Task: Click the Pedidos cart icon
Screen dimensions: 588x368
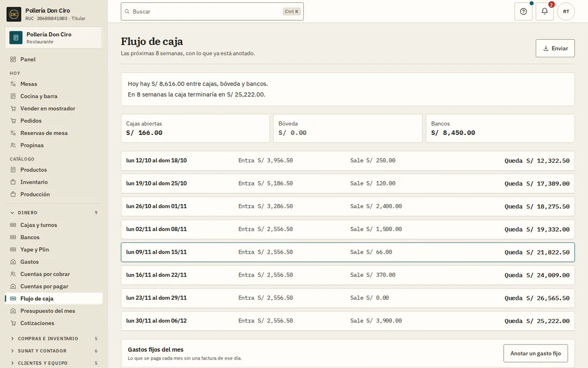Action: pos(13,121)
